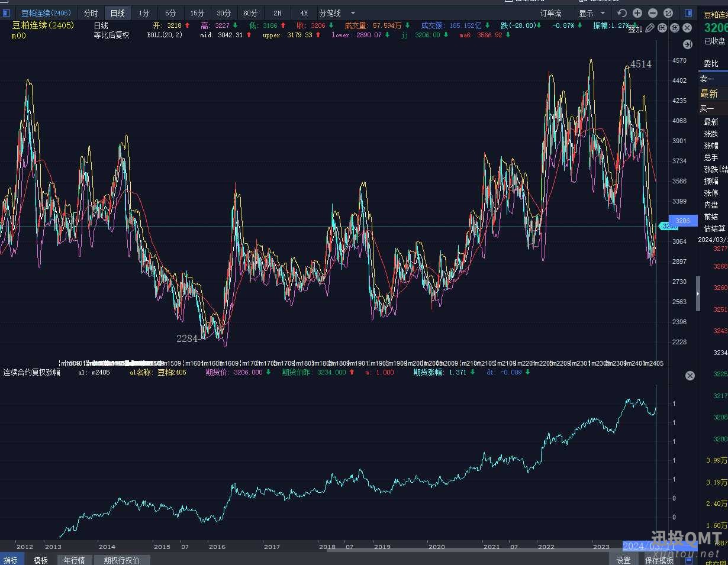Image resolution: width=728 pixels, height=565 pixels.
Task: Select the 60分 period tab
Action: coord(250,13)
